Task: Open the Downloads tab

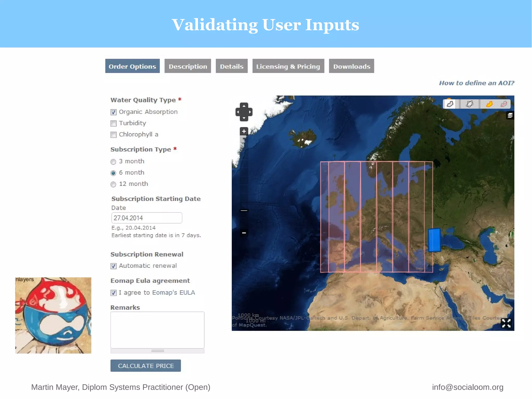Action: [x=351, y=66]
